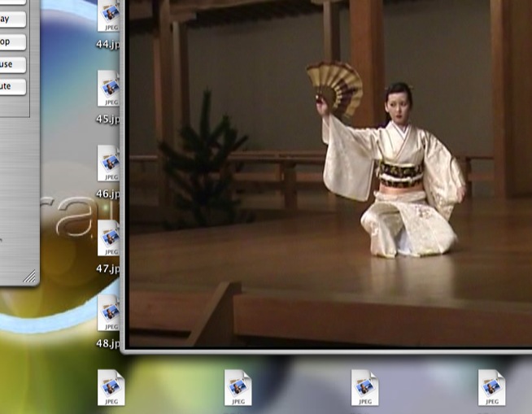Click the Pause button ending in 'use'
The width and height of the screenshot is (532, 414).
click(12, 64)
